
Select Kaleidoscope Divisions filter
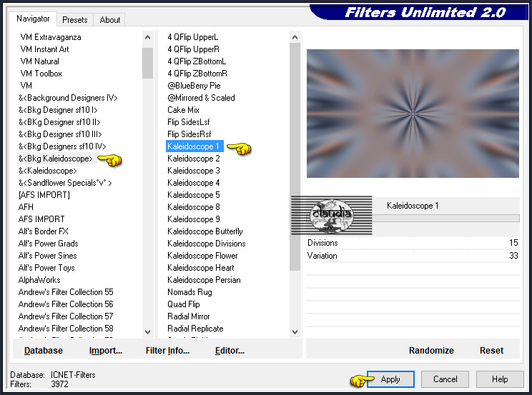206,244
